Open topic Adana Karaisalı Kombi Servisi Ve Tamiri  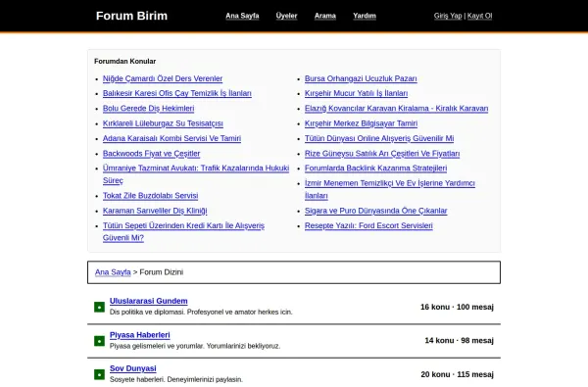pos(171,138)
